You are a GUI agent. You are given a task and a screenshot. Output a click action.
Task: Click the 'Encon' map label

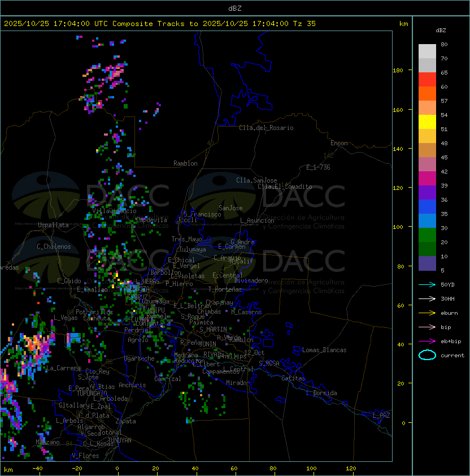339,143
